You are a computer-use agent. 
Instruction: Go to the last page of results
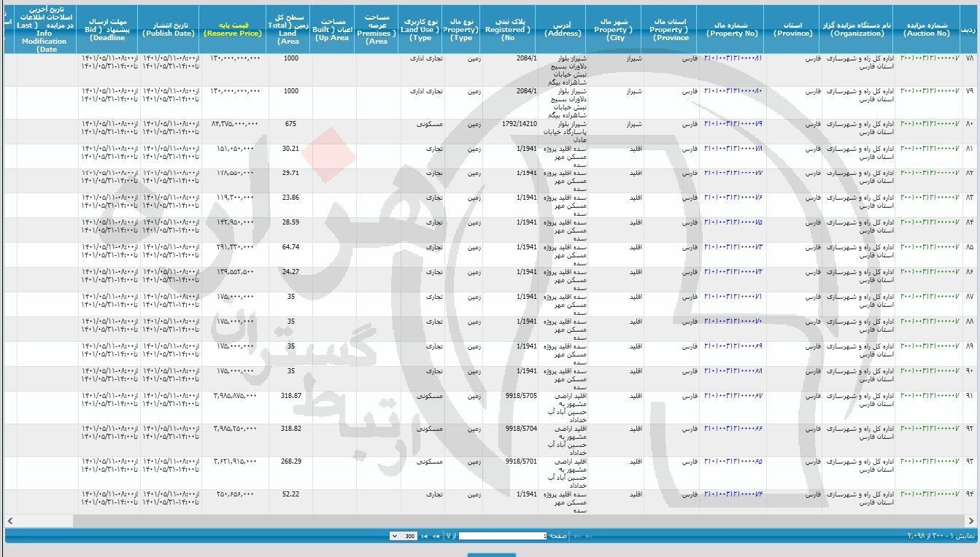tap(425, 536)
